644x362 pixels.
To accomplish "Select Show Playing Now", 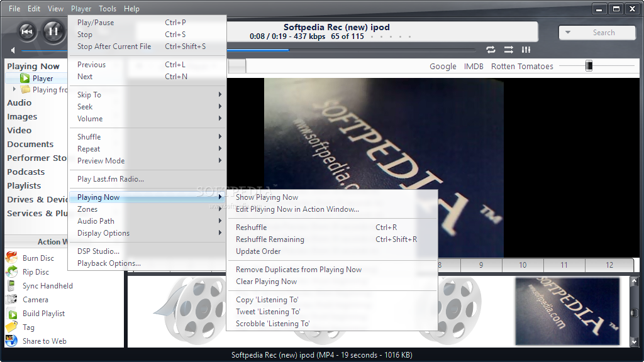I will click(x=332, y=197).
